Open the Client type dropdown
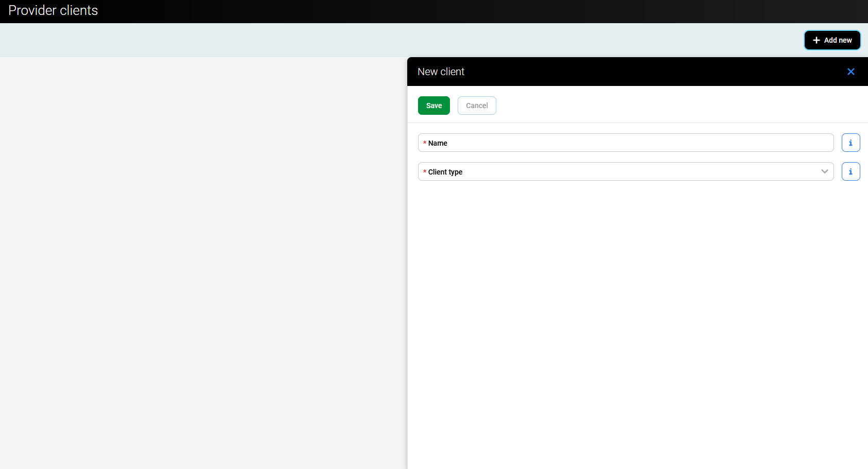Screen dimensions: 868x469 click(618, 171)
